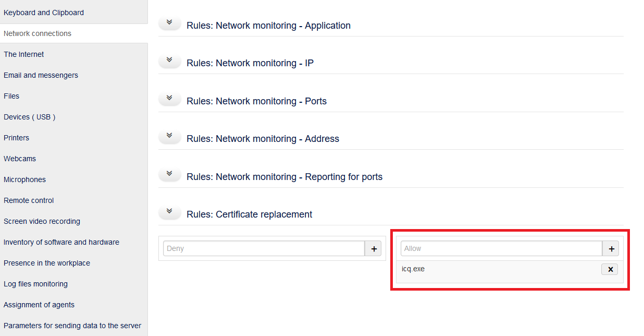
Task: Type in the Deny input field
Action: click(x=264, y=249)
